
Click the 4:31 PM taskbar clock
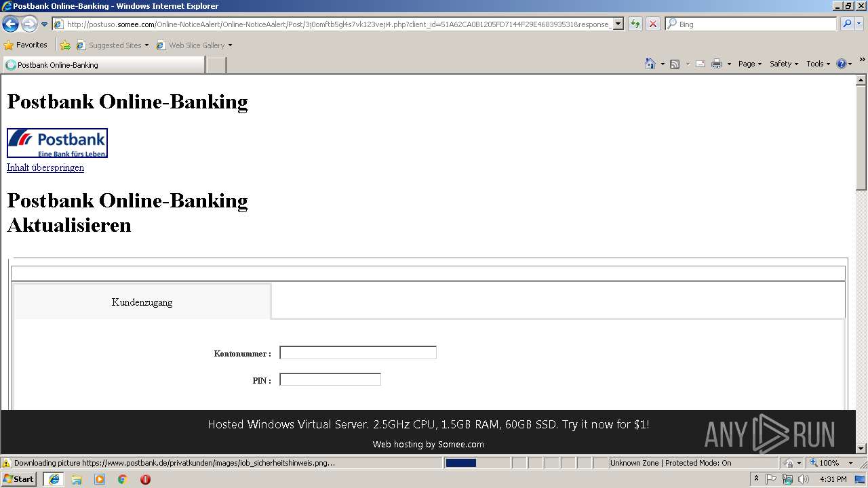point(833,479)
